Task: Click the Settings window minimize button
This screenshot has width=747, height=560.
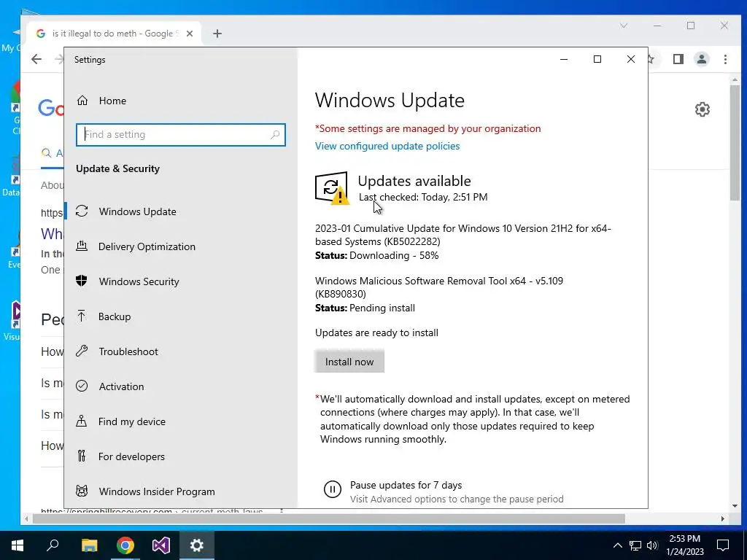Action: (x=564, y=60)
